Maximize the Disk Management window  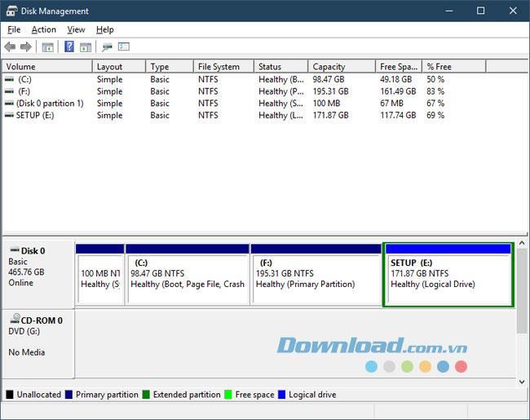[480, 11]
